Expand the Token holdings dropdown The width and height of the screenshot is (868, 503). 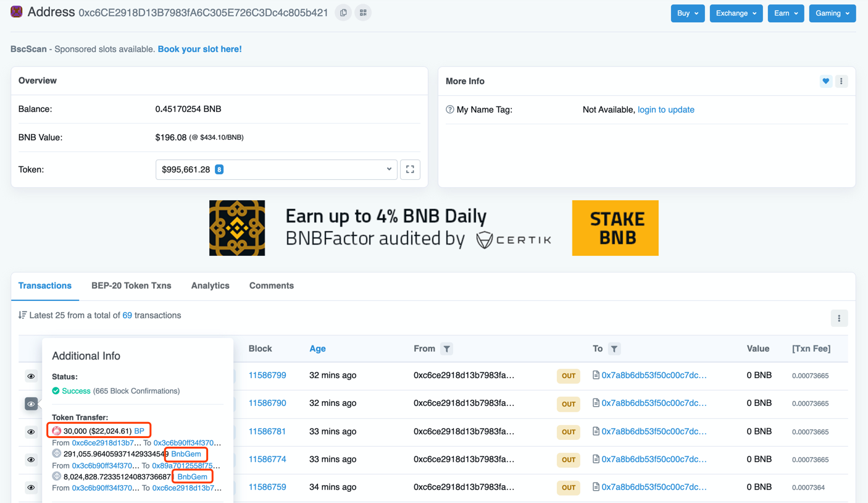(x=276, y=169)
